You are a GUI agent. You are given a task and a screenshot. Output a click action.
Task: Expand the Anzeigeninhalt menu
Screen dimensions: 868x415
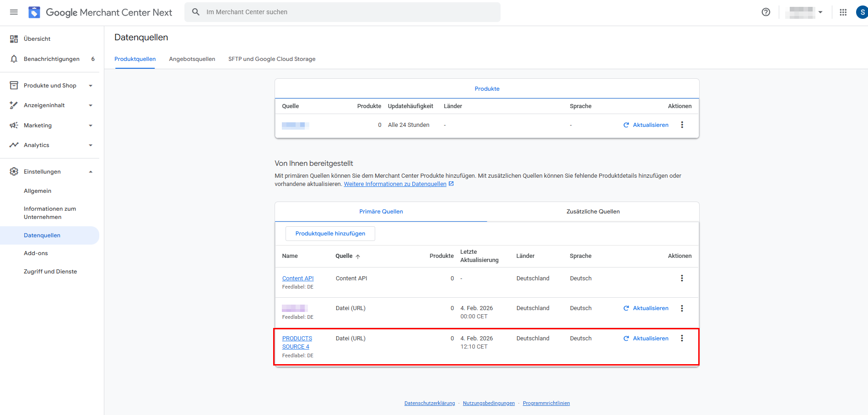91,105
